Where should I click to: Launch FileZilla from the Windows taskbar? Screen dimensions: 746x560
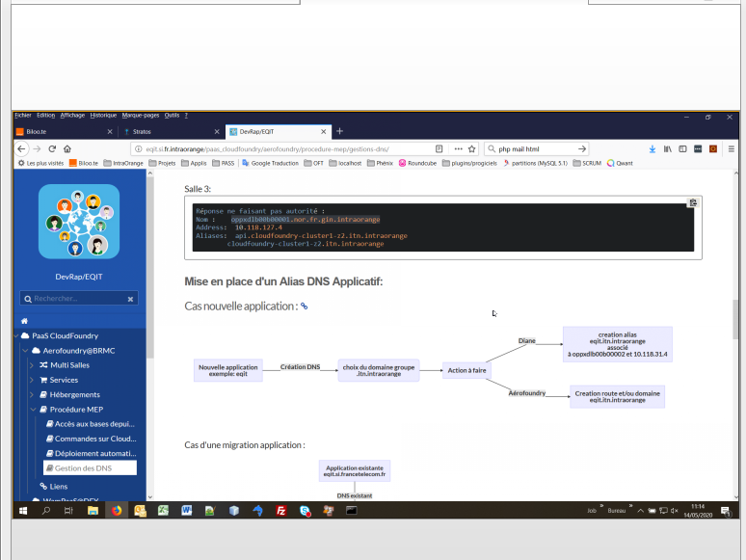pyautogui.click(x=280, y=511)
